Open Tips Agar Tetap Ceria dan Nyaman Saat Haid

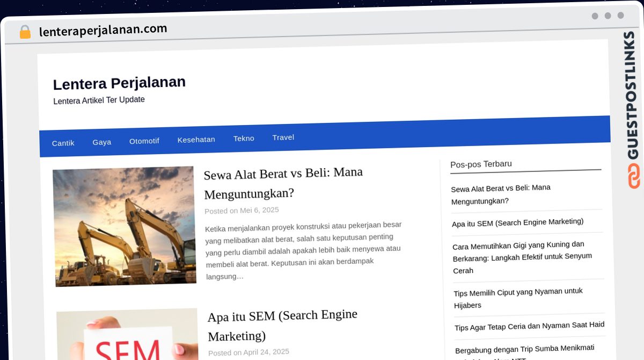[529, 326]
